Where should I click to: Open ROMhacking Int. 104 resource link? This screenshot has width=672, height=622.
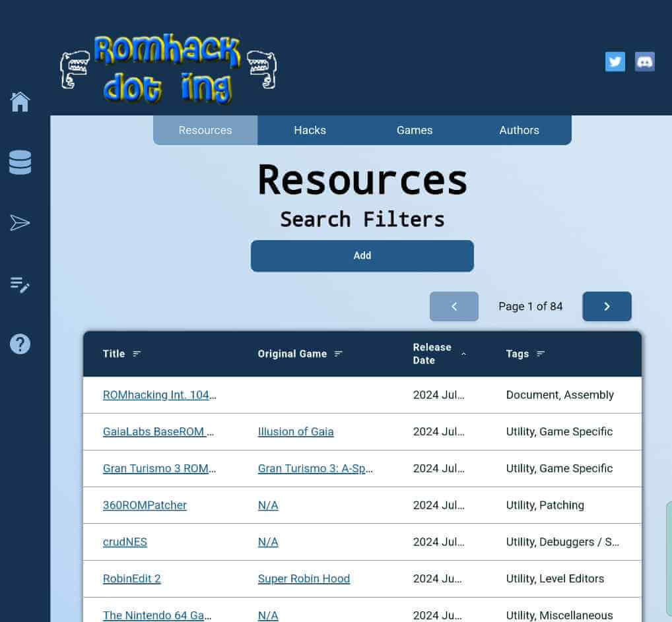coord(160,395)
